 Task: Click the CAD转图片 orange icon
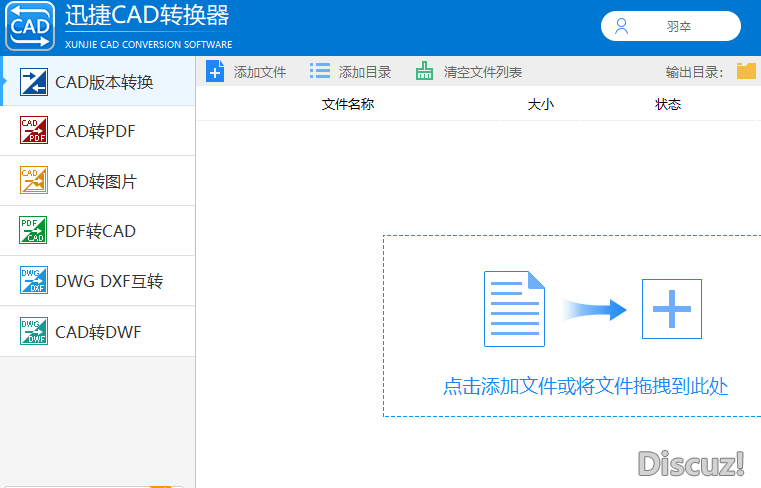tap(33, 181)
